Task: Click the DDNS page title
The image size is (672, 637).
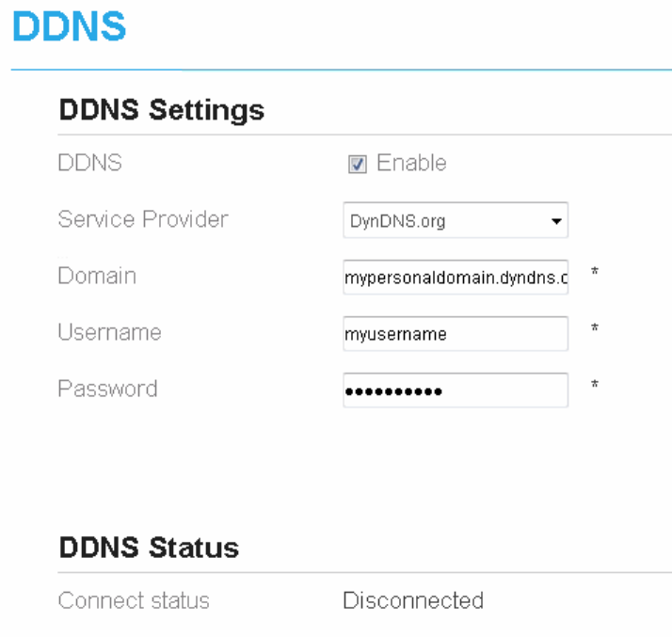Action: pos(71,26)
